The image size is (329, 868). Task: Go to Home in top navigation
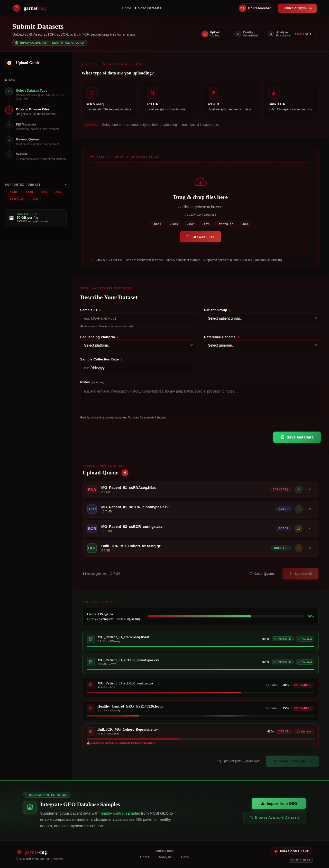126,8
